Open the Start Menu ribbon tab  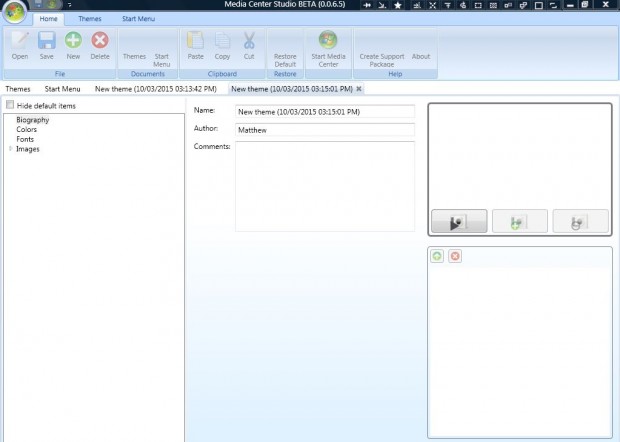click(138, 19)
